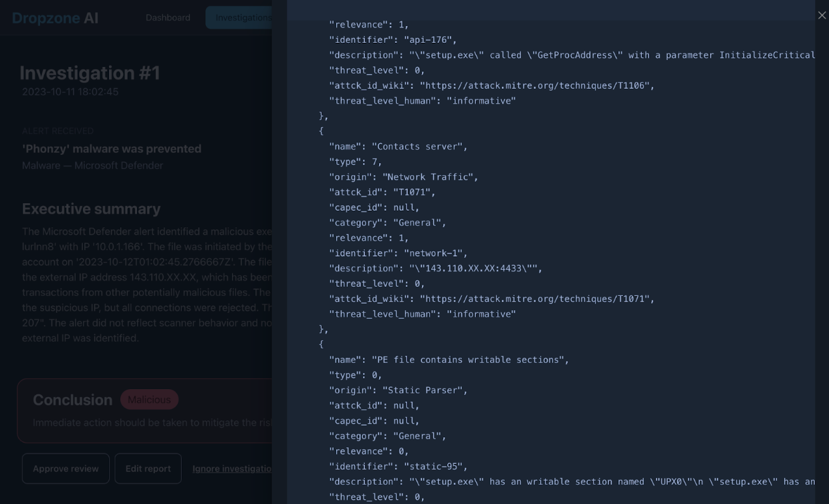The height and width of the screenshot is (504, 829).
Task: Select the "Network Traffic" origin value
Action: (x=428, y=177)
